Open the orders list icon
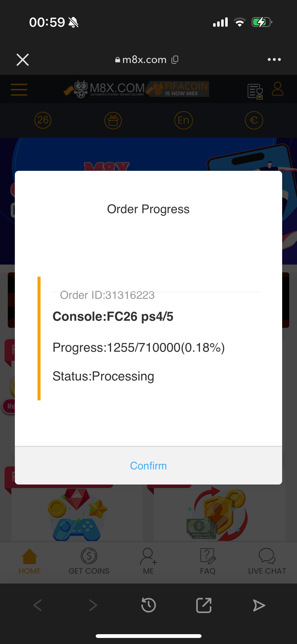The image size is (297, 644). click(255, 91)
